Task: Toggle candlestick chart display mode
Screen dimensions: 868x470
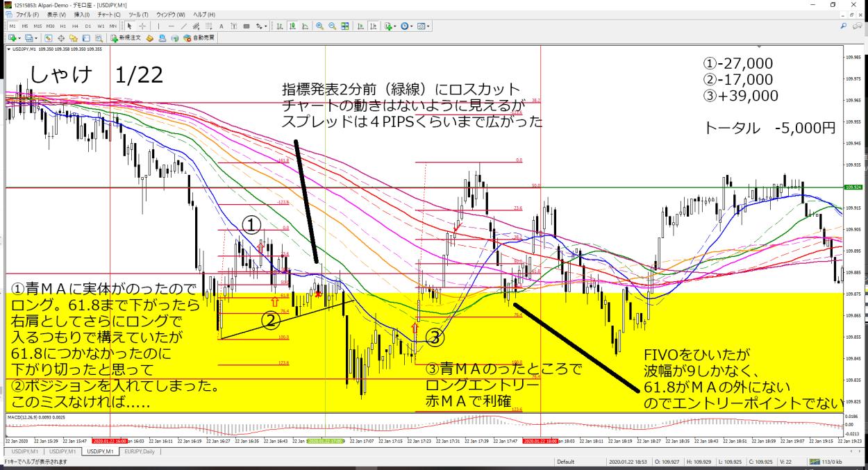Action: point(293,26)
